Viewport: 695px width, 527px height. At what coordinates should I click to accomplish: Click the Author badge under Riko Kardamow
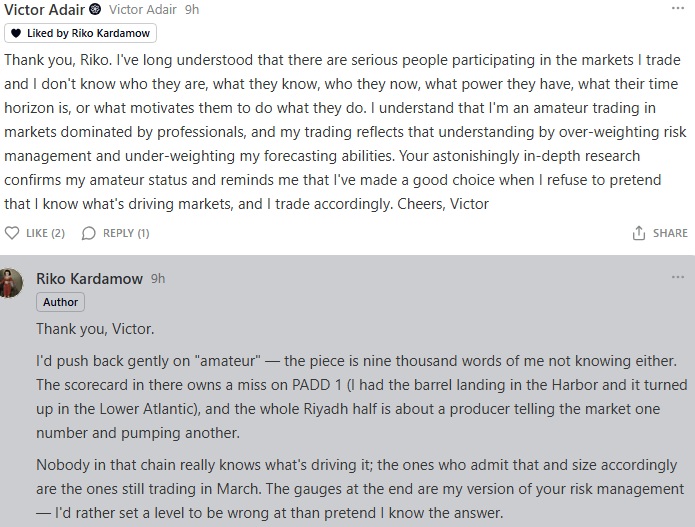pos(60,302)
